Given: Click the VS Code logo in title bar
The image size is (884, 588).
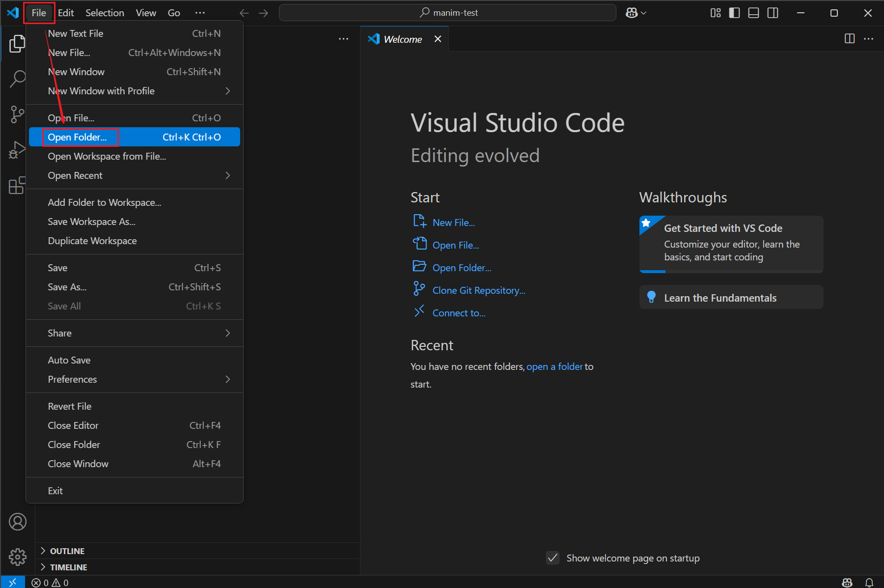Looking at the screenshot, I should pyautogui.click(x=13, y=13).
